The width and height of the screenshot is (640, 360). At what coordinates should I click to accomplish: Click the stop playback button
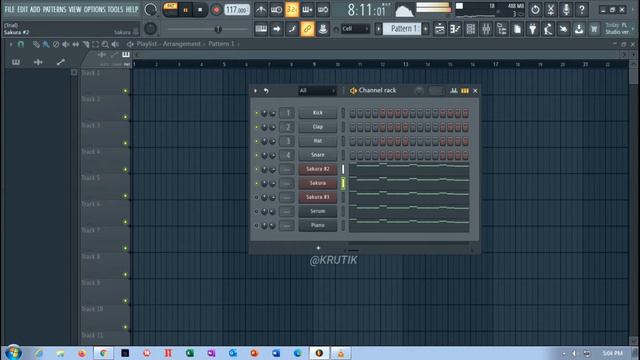pos(200,10)
